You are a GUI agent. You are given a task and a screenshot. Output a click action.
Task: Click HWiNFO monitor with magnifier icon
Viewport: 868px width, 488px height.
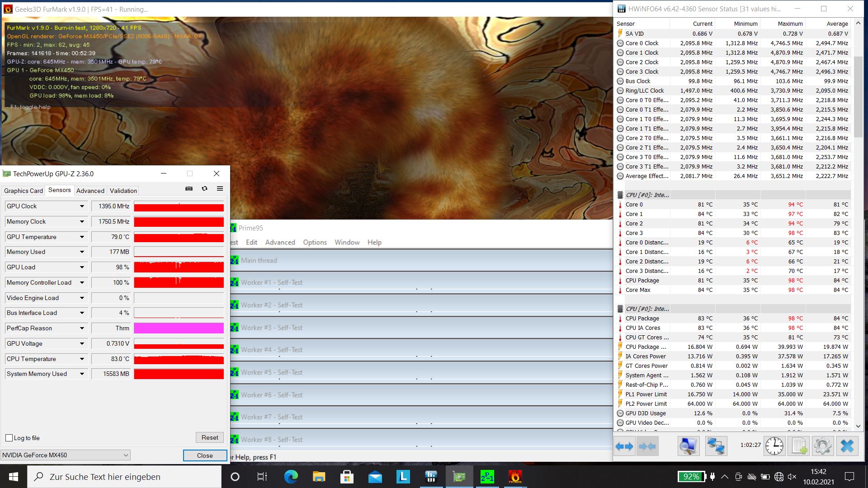tap(689, 446)
